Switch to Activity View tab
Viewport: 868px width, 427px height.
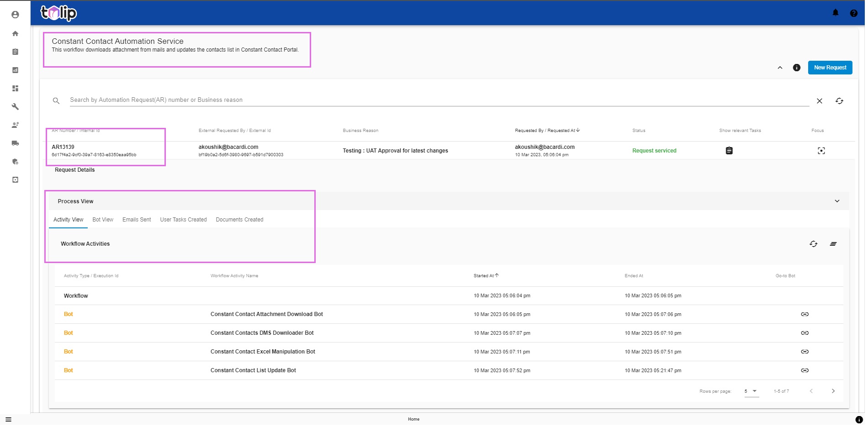click(68, 220)
